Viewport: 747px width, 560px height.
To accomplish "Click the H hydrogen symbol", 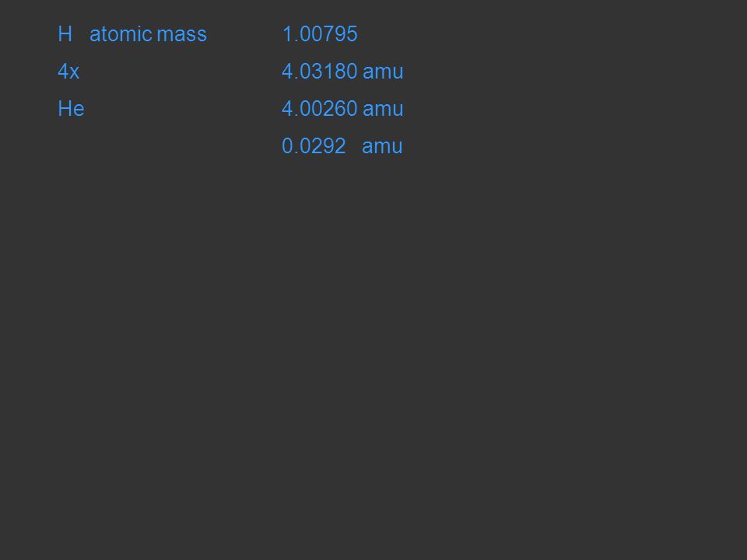I will pyautogui.click(x=65, y=34).
